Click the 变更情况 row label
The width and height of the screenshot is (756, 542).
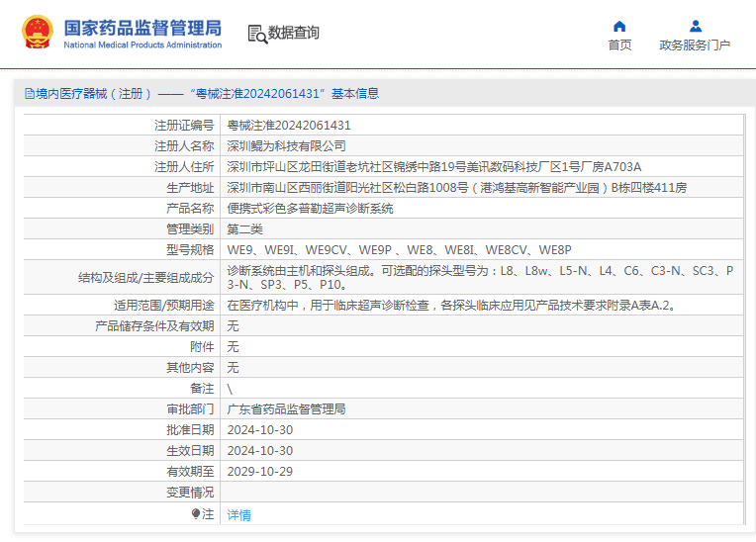tap(190, 492)
